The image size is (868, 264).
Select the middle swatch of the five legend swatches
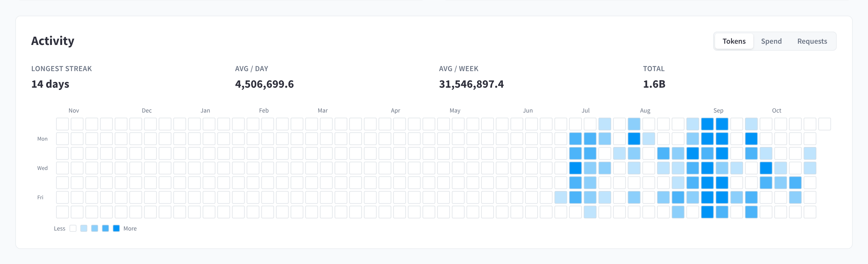coord(95,228)
